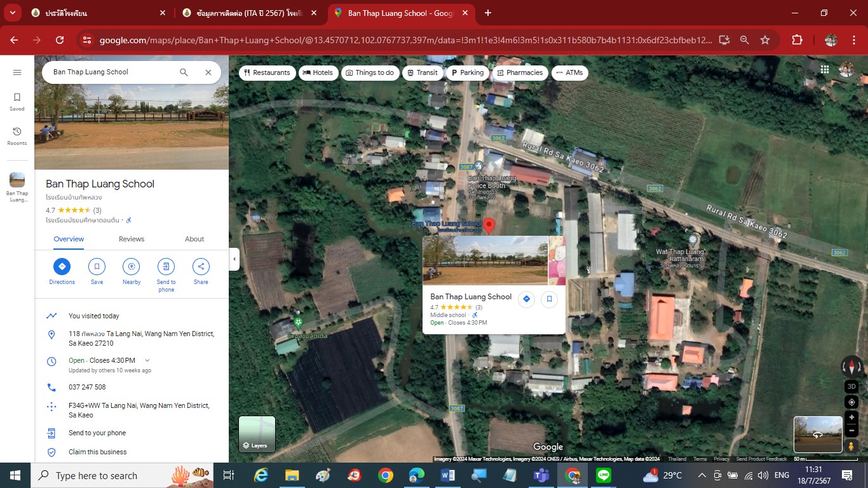Click directions icon in the info card
Viewport: 868px width, 488px height.
click(526, 299)
